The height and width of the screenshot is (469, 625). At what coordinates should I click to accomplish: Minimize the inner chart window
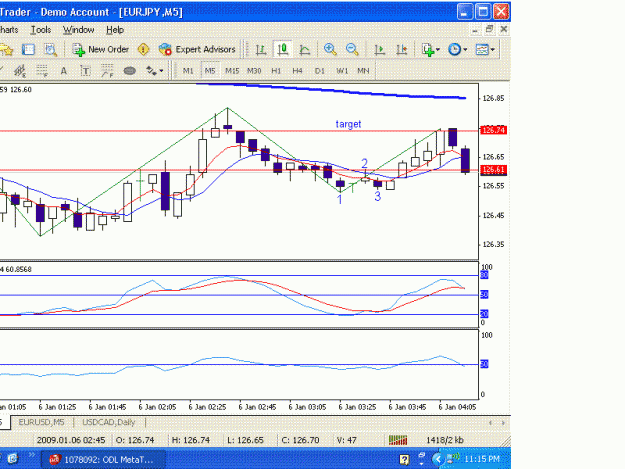pyautogui.click(x=475, y=29)
